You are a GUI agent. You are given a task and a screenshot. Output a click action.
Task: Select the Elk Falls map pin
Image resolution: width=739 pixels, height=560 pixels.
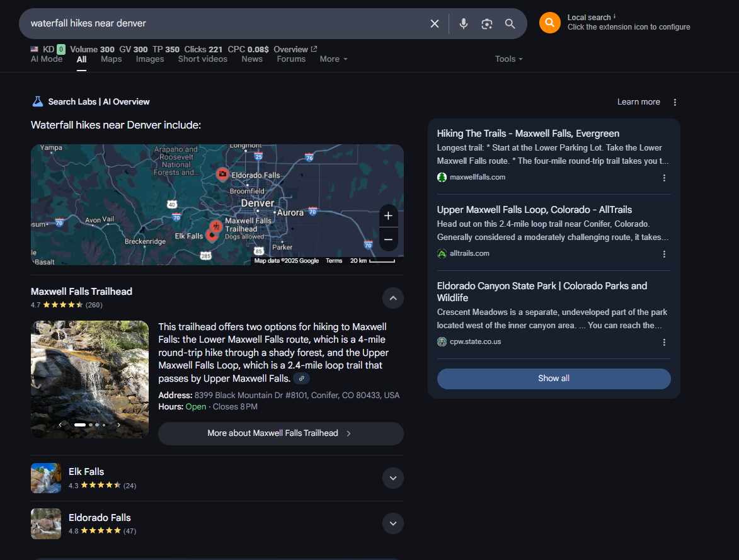(x=212, y=236)
